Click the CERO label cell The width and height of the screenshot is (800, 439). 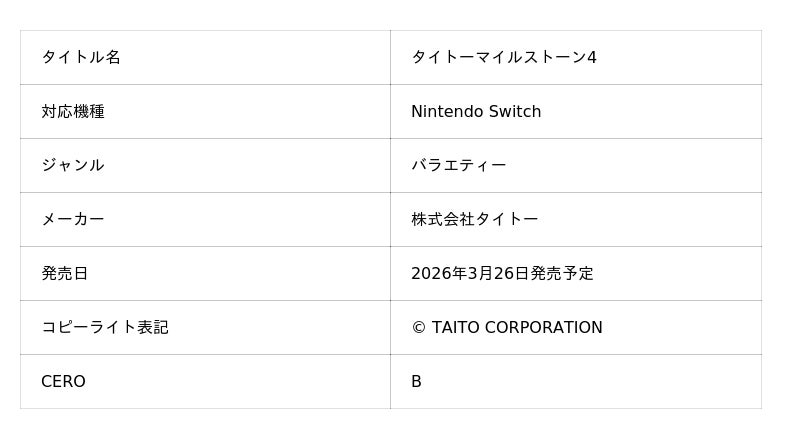pos(63,382)
